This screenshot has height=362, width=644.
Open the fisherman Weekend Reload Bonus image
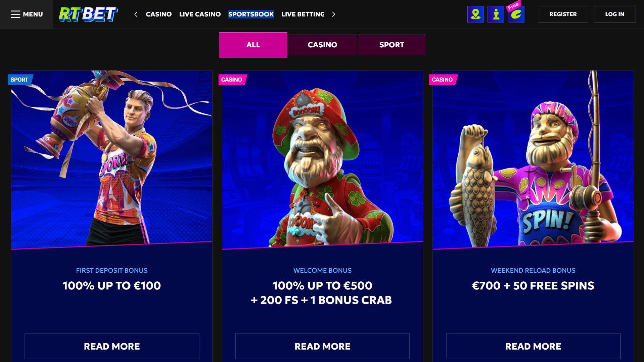[533, 160]
